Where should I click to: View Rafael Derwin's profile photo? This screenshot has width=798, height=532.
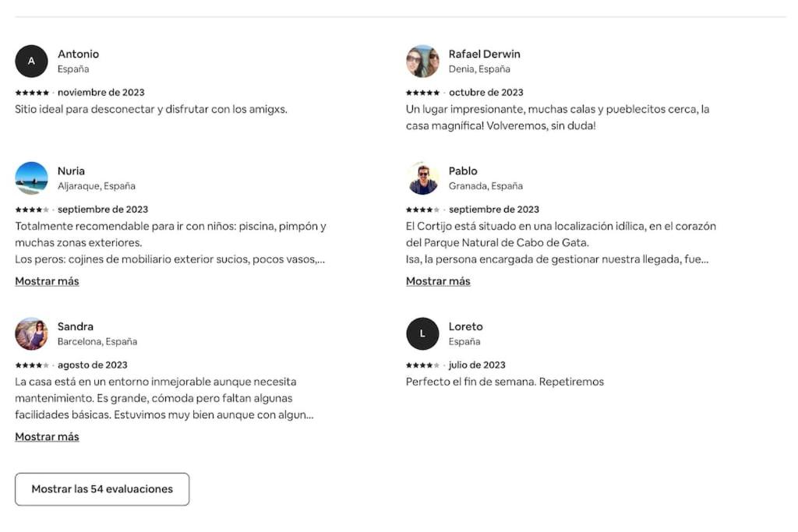(422, 61)
